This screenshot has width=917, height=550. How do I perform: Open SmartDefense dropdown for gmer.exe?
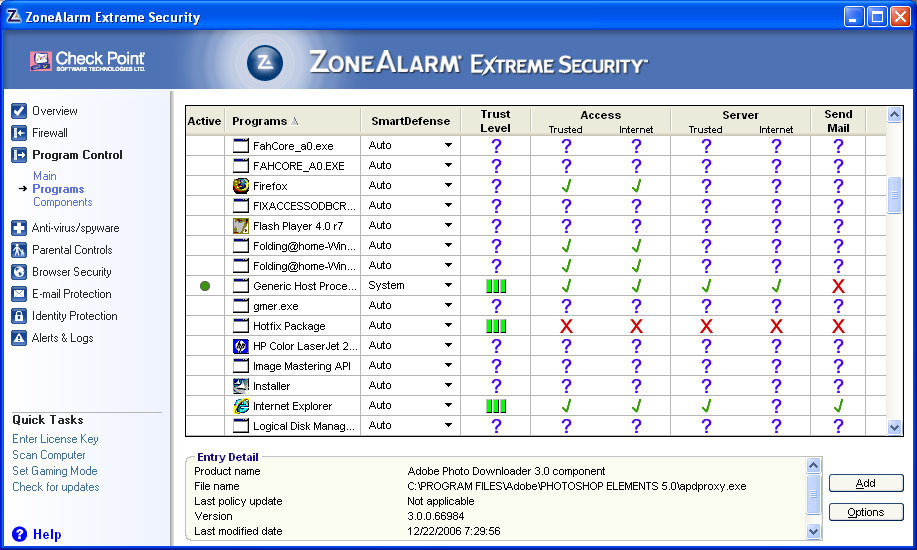[448, 305]
